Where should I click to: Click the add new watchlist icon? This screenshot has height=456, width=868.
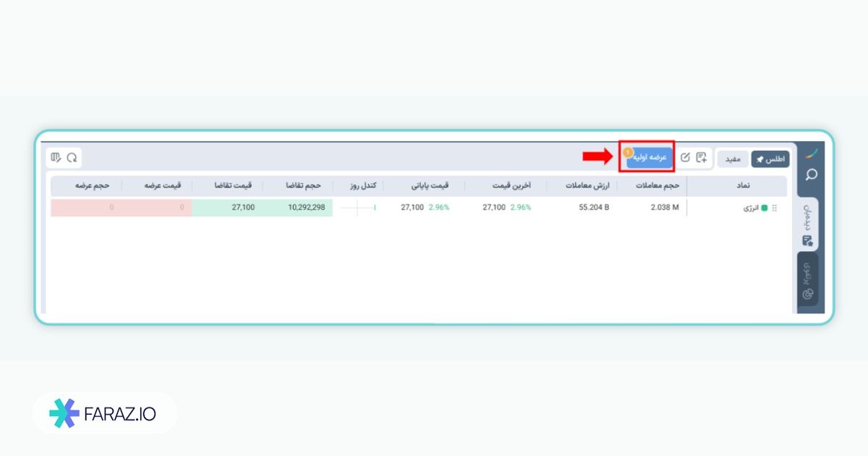[x=701, y=157]
